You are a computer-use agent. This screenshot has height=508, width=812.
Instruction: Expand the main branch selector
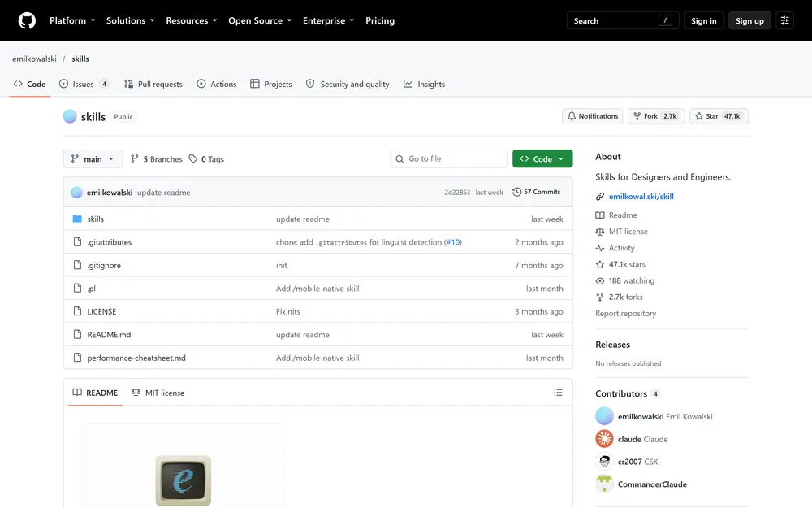click(x=93, y=159)
